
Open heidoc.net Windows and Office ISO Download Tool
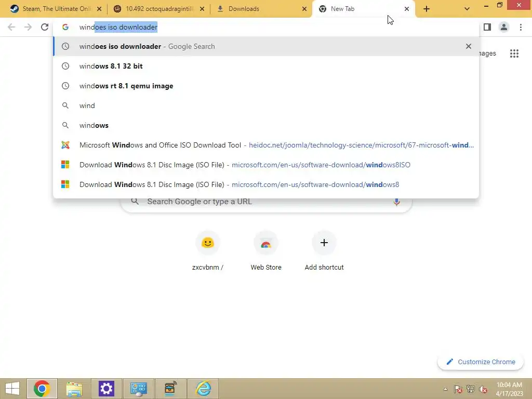(266, 145)
